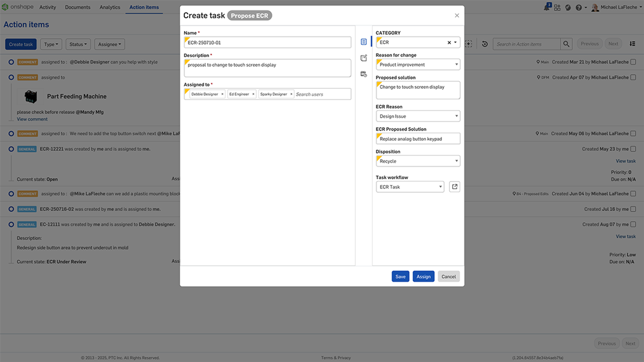Viewport: 644px width, 362px height.
Task: Select the task details panel icon
Action: click(x=363, y=41)
